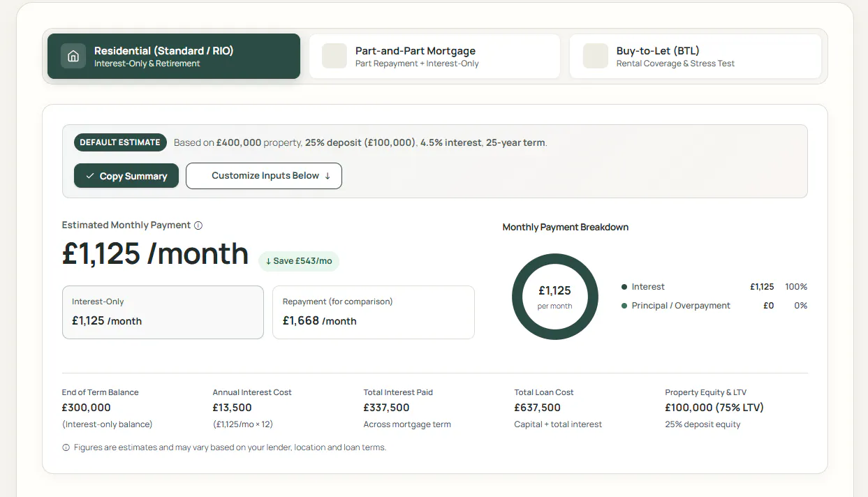Click the DEFAULT ESTIMATE badge

[x=120, y=142]
